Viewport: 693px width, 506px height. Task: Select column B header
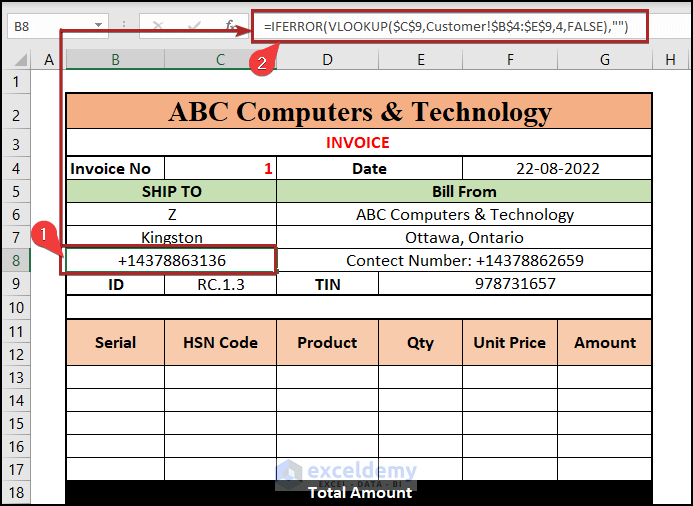pyautogui.click(x=115, y=59)
